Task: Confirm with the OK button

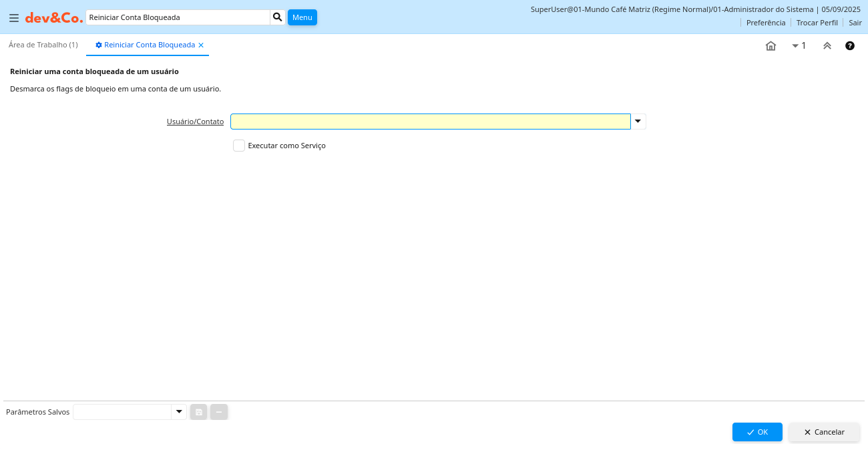Action: tap(757, 432)
